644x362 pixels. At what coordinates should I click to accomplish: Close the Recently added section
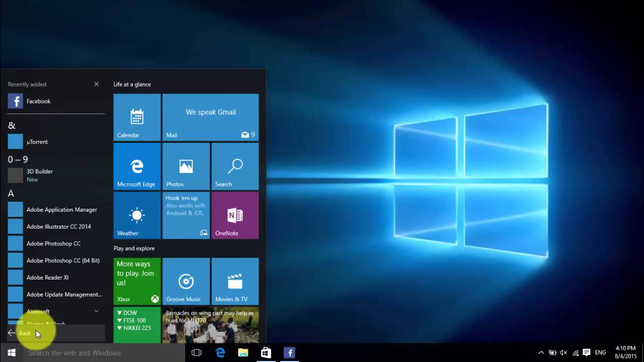(x=97, y=84)
